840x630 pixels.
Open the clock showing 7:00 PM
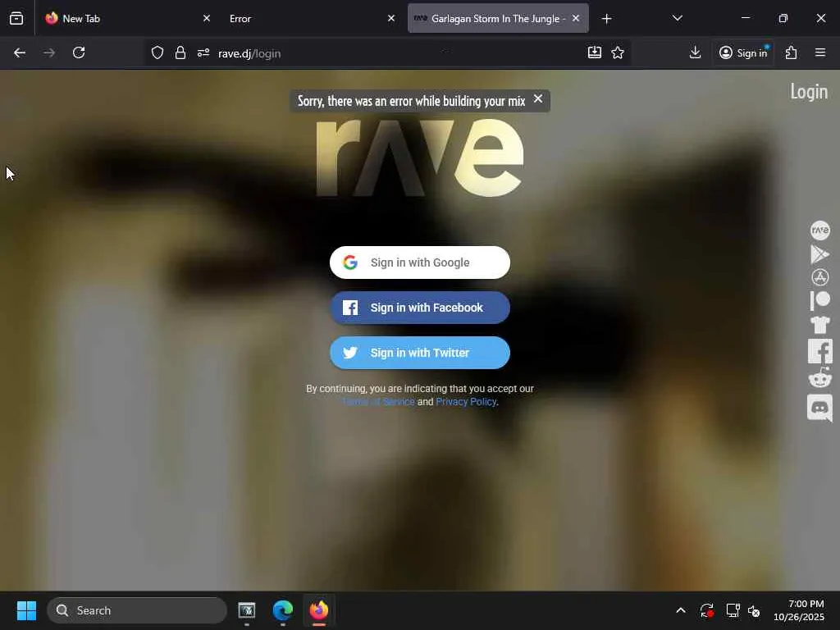click(x=799, y=610)
